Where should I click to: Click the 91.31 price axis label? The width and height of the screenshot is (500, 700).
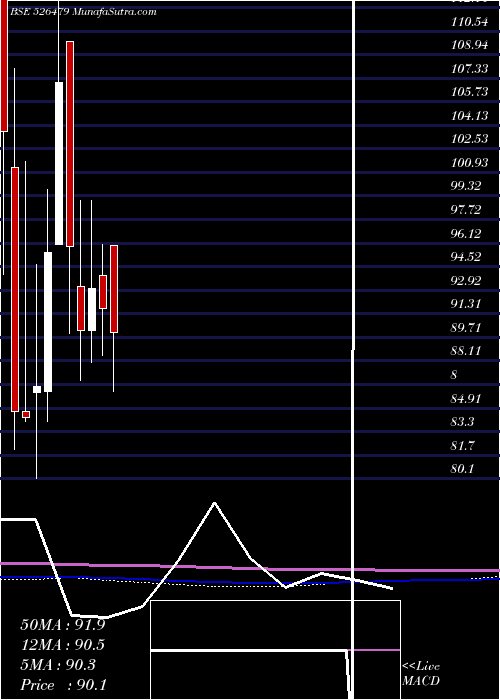click(x=466, y=304)
